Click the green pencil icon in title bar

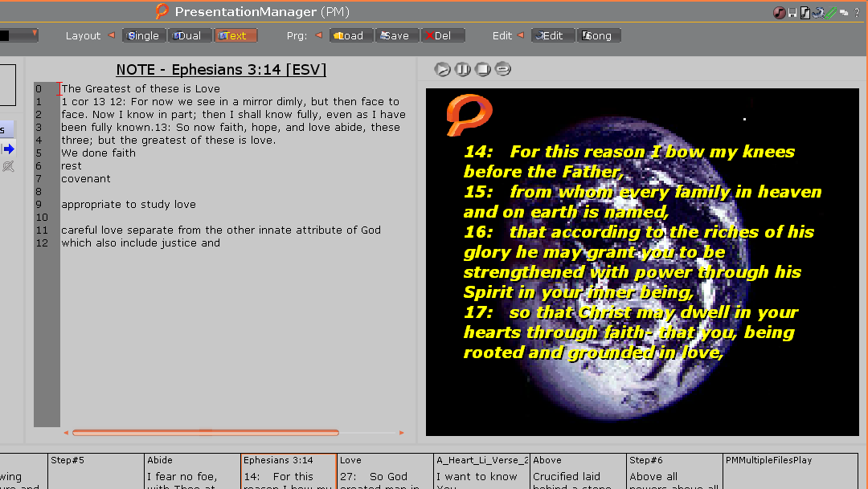830,12
